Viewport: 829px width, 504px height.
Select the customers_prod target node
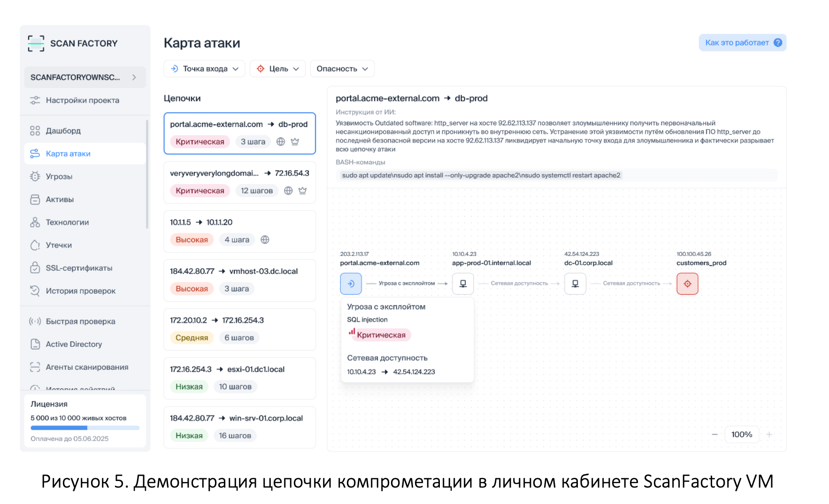pos(687,283)
